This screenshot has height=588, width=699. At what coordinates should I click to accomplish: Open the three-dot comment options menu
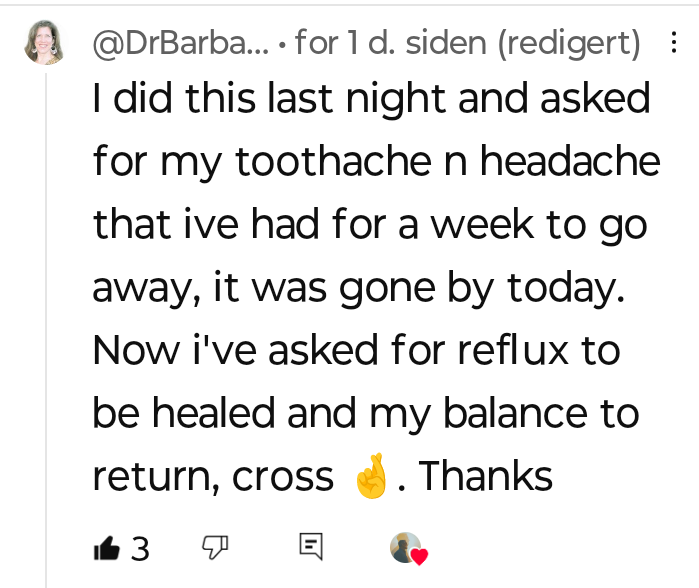[x=671, y=44]
